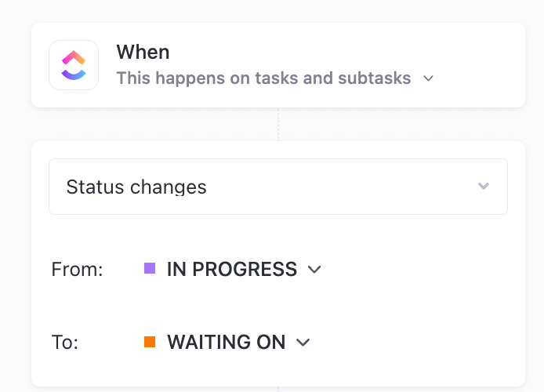The image size is (544, 392).
Task: Click the "From:" label
Action: tap(77, 270)
